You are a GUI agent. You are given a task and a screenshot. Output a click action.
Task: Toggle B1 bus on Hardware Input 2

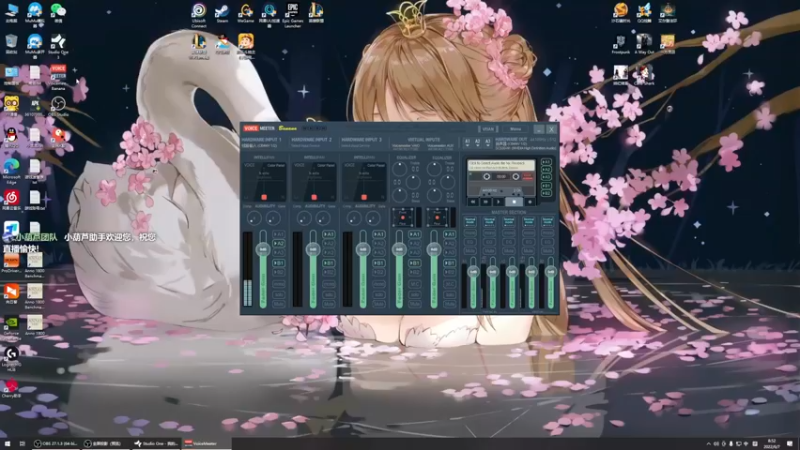coord(329,263)
